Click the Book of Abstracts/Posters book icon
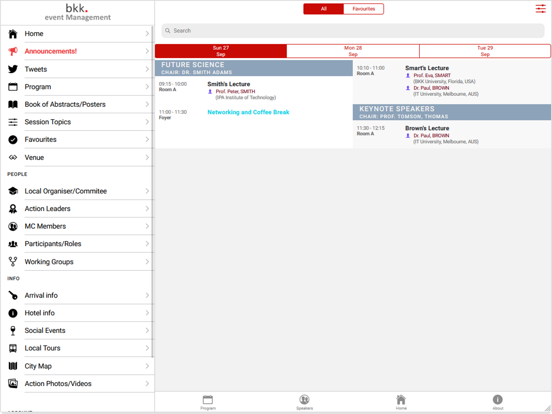 click(13, 104)
